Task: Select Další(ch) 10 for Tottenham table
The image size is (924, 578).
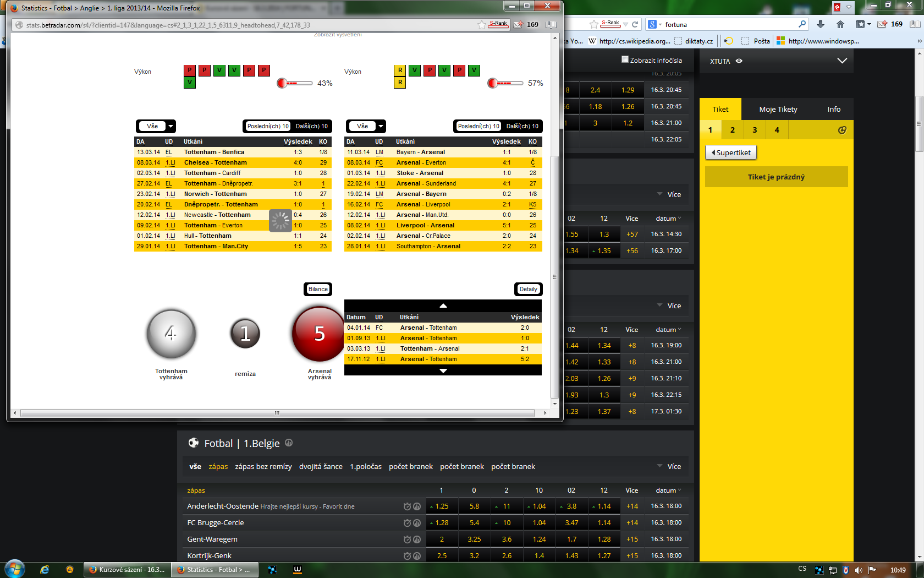Action: 312,126
